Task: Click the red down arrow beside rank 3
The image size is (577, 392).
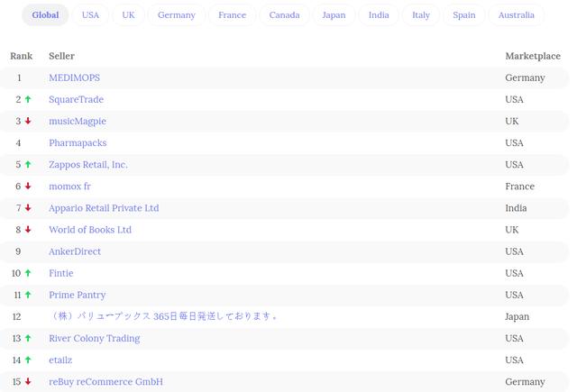Action: coord(28,121)
